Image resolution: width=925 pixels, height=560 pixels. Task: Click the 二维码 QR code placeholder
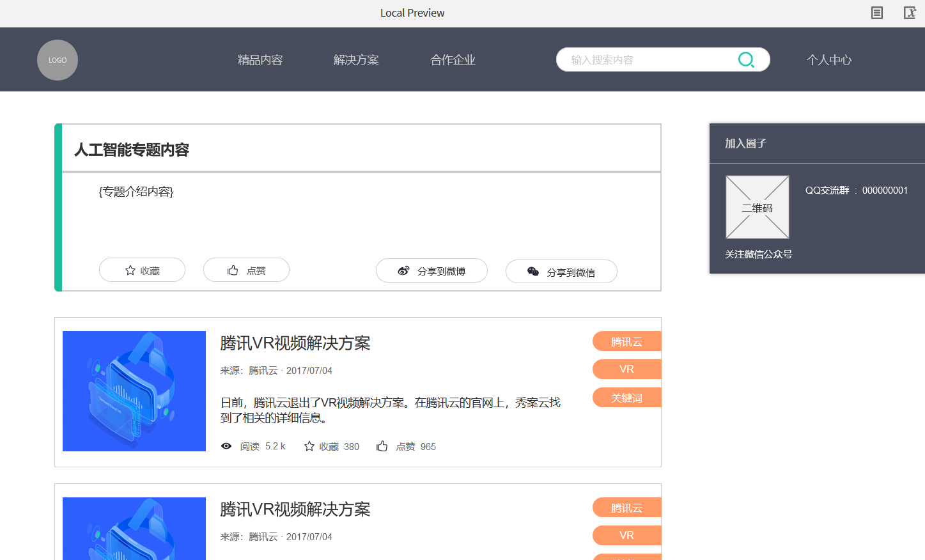point(758,207)
